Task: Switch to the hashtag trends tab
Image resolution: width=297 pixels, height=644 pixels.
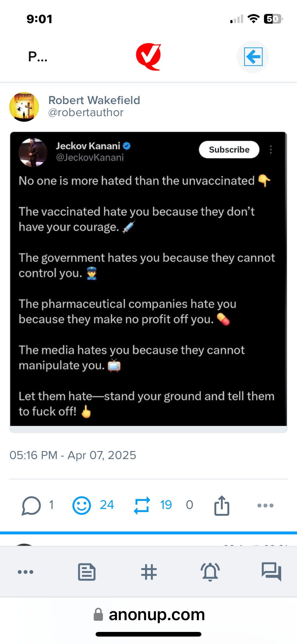Action: [149, 572]
